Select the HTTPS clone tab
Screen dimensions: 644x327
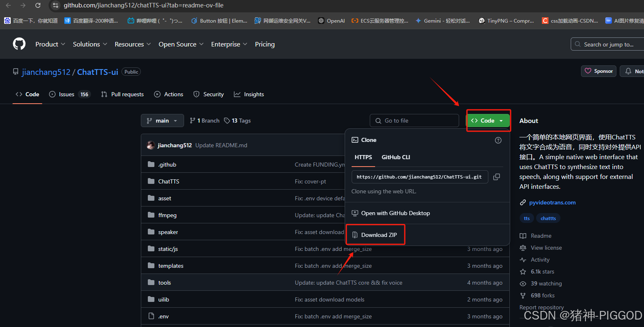(x=363, y=157)
